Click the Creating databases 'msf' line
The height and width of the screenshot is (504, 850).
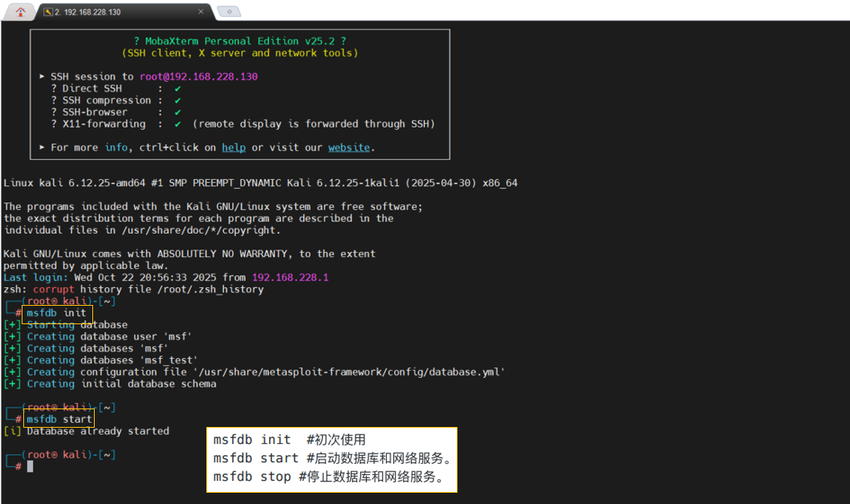(86, 348)
